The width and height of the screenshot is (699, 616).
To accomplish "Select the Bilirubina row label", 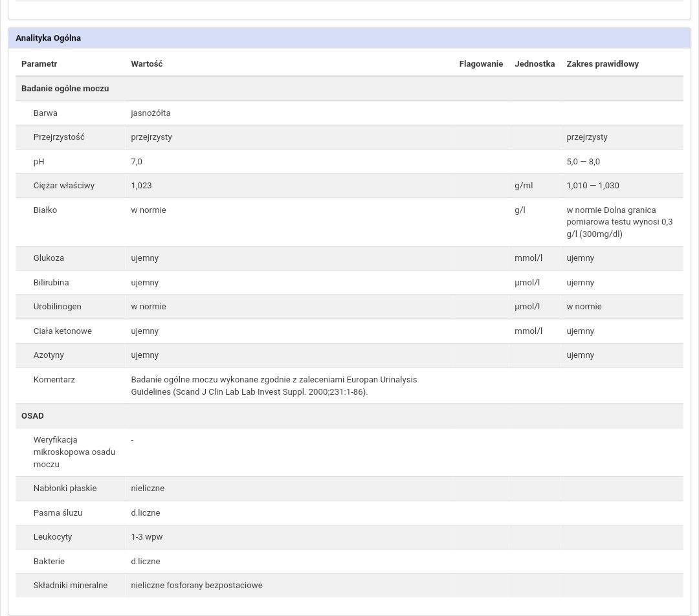I will [x=50, y=283].
